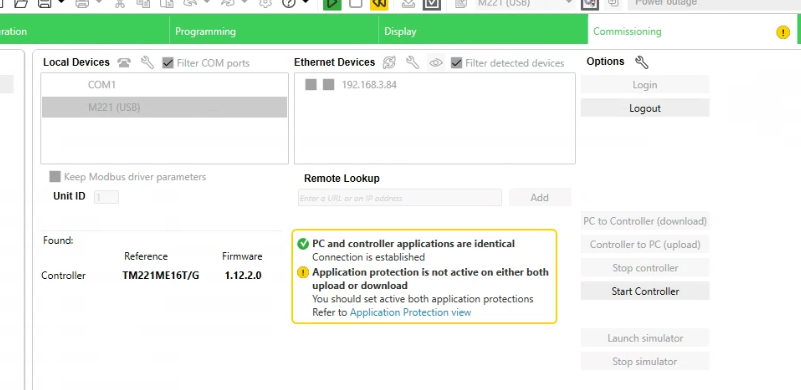
Task: Toggle Filter COM ports checkbox
Action: [x=168, y=63]
